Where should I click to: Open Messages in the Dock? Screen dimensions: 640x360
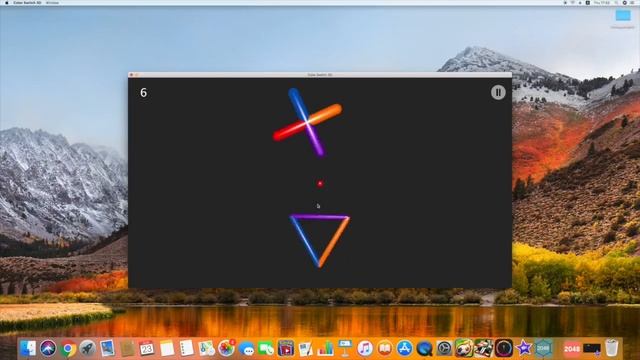[x=246, y=349]
